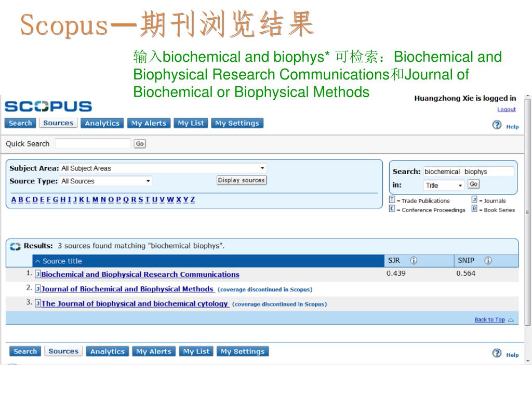Open Journal of Biochemical and Biophysical Methods link

point(128,289)
